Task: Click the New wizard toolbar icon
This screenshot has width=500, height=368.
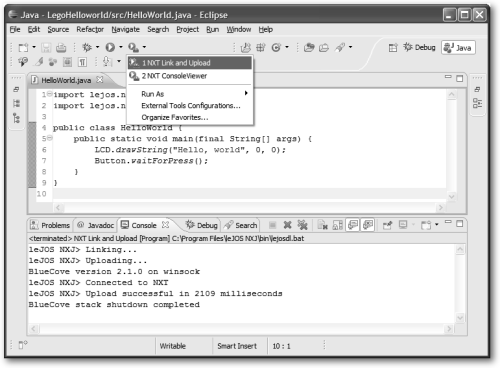Action: [23, 48]
